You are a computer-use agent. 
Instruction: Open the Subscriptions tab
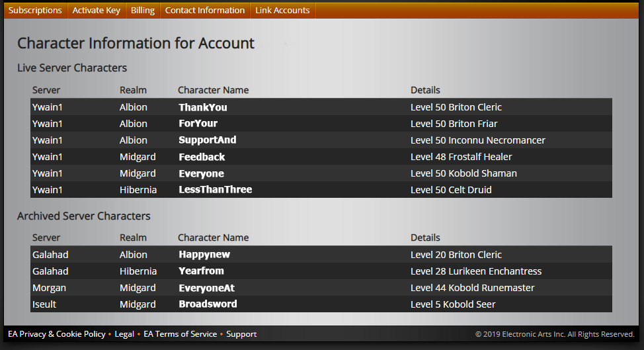click(35, 11)
